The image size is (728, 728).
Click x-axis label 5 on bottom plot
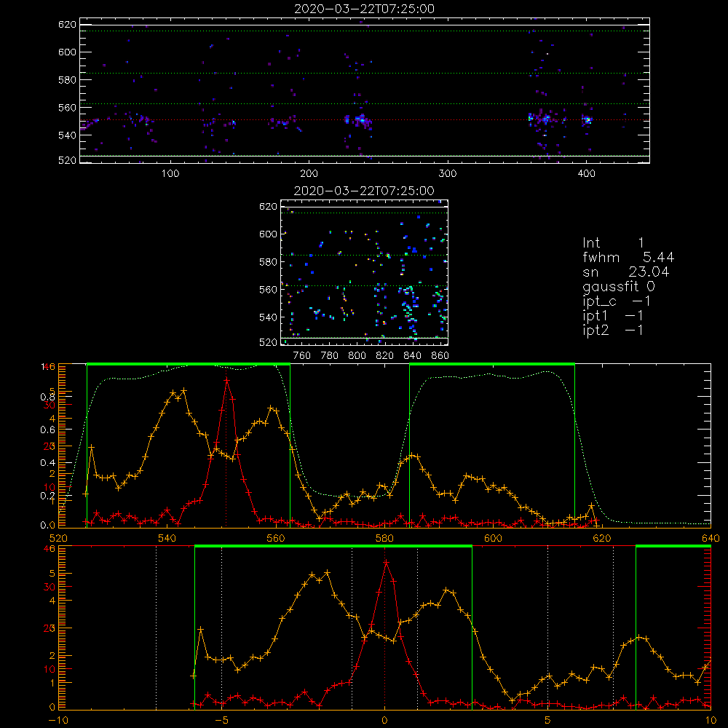click(x=548, y=720)
